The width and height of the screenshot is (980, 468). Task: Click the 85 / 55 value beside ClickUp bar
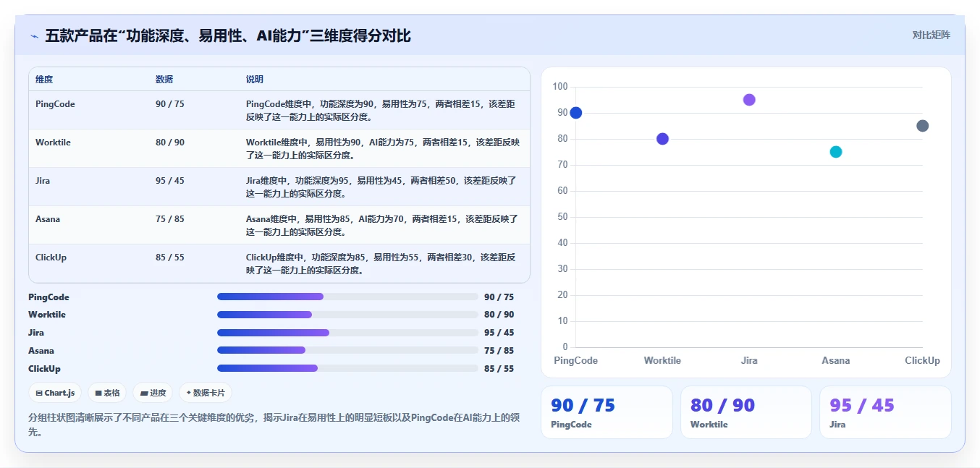[x=499, y=368]
